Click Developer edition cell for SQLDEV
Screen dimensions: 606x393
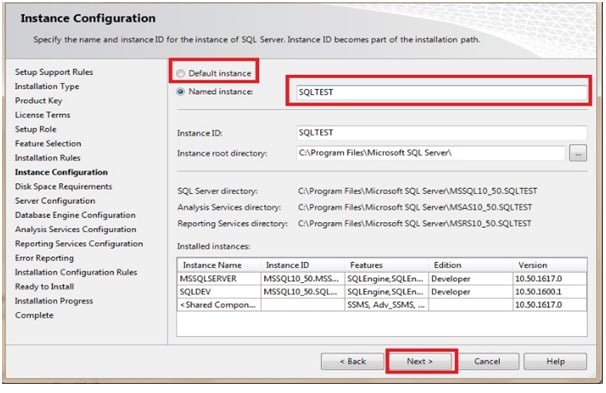[471, 292]
